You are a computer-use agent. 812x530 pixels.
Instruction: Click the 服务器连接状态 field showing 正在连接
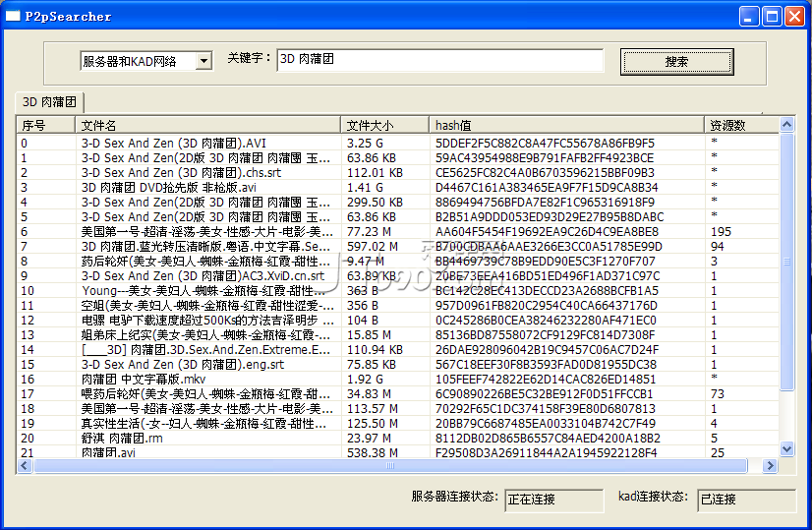(553, 500)
